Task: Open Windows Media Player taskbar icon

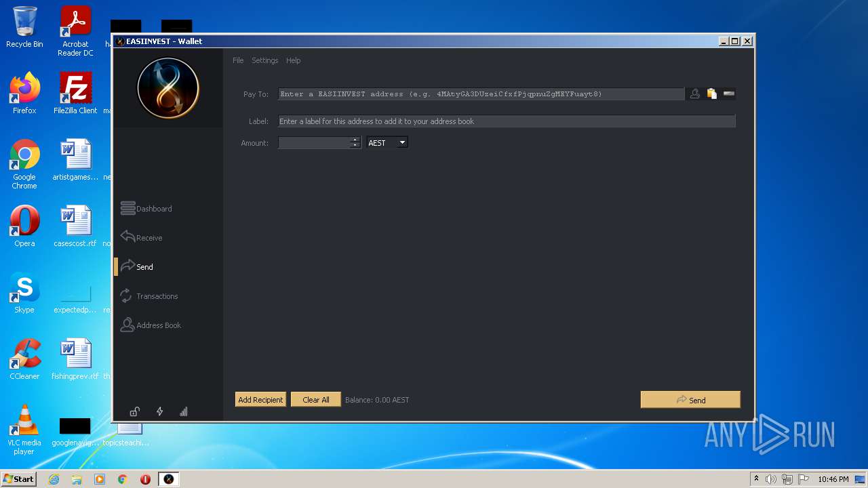Action: tap(100, 479)
